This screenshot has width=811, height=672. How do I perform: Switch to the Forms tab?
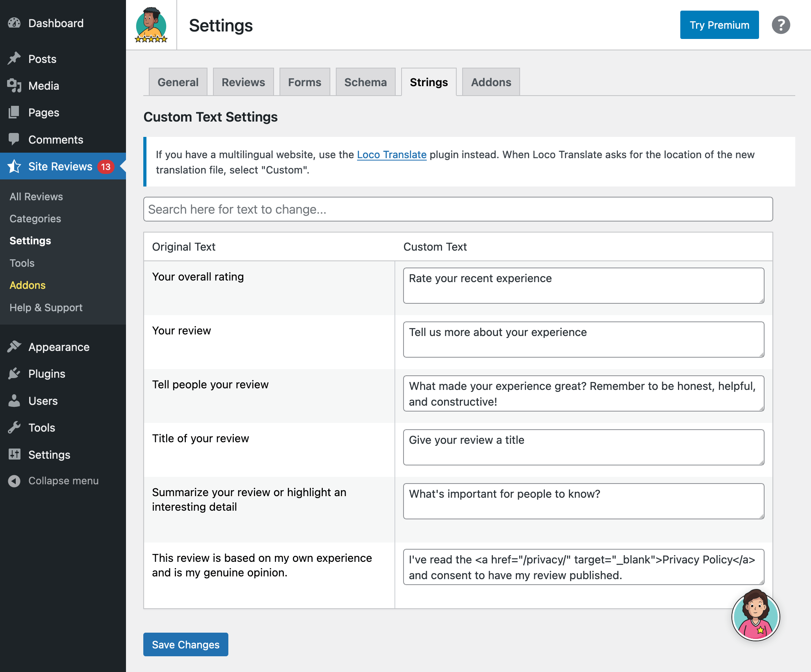click(x=304, y=82)
